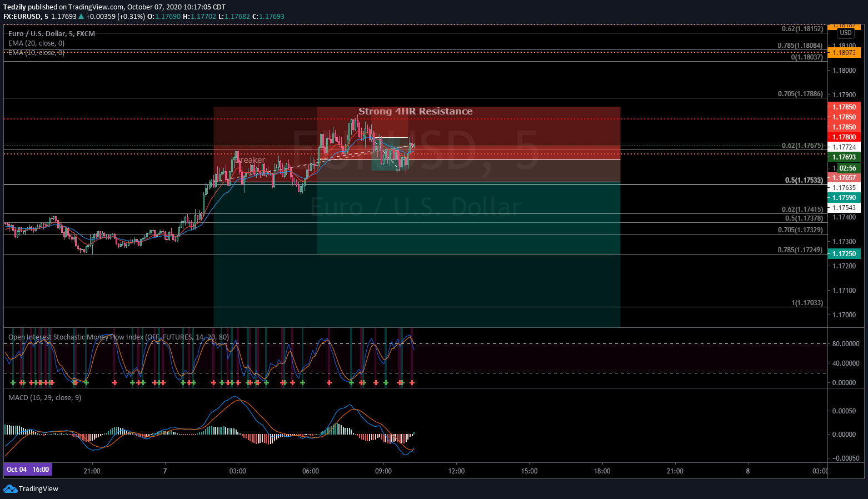Select the 1.17300 price axis tick
868x499 pixels.
pyautogui.click(x=844, y=242)
